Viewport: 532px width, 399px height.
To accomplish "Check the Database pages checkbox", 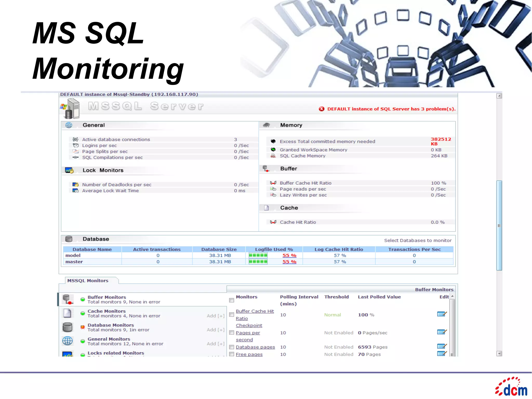I will pos(231,347).
